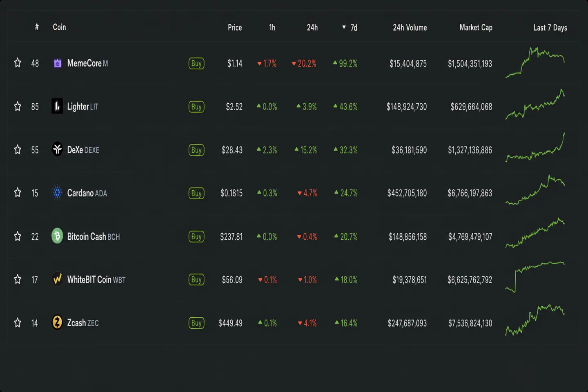Open DeXe 7-day sparkline chart
The image size is (588, 392).
pyautogui.click(x=535, y=147)
